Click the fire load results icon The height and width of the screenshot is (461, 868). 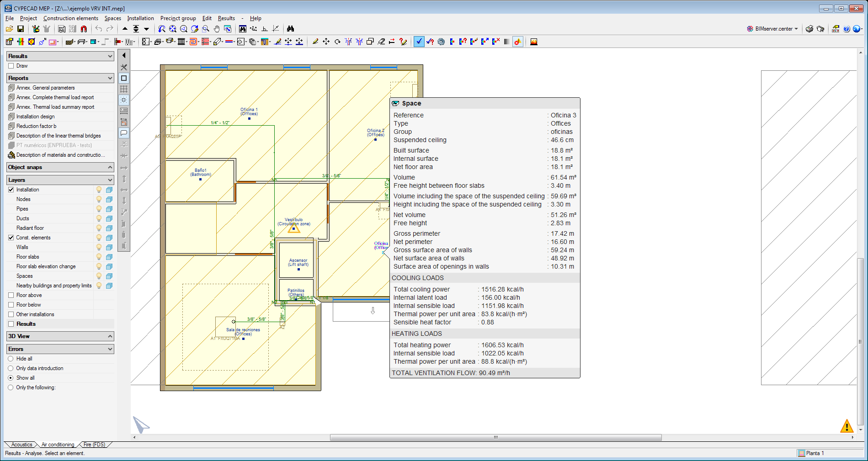pos(533,42)
